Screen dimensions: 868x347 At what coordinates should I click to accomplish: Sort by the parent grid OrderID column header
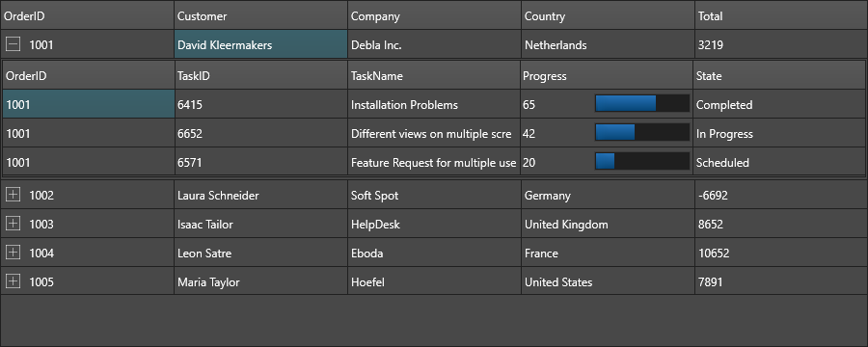[87, 15]
